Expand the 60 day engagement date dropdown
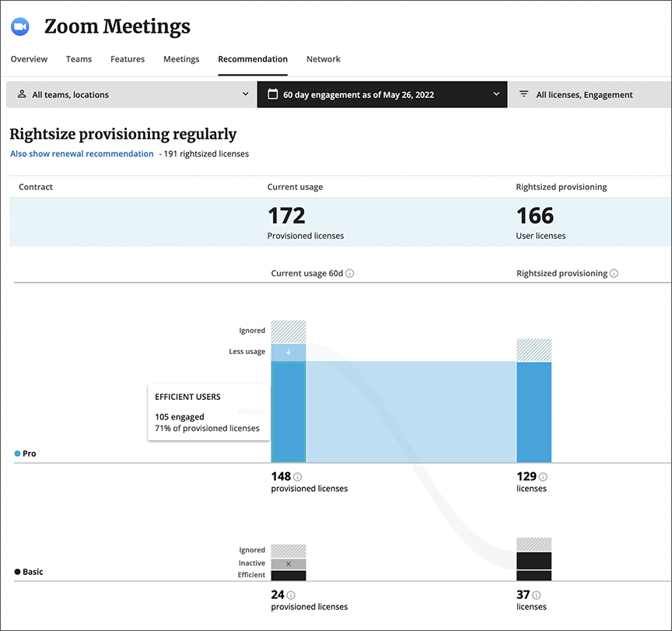 coord(382,95)
